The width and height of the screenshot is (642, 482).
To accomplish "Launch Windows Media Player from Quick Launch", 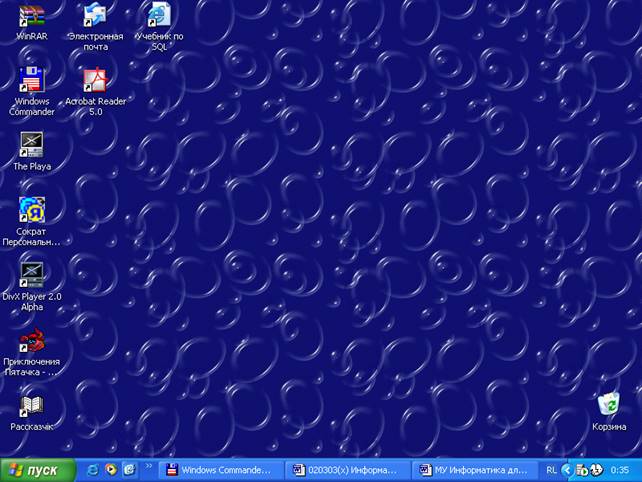I will click(x=111, y=470).
